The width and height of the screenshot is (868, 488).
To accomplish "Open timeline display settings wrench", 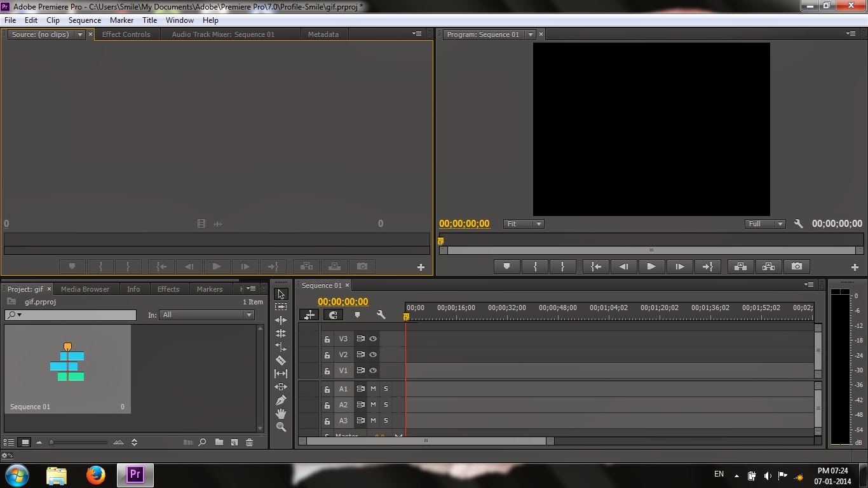I will pos(381,315).
